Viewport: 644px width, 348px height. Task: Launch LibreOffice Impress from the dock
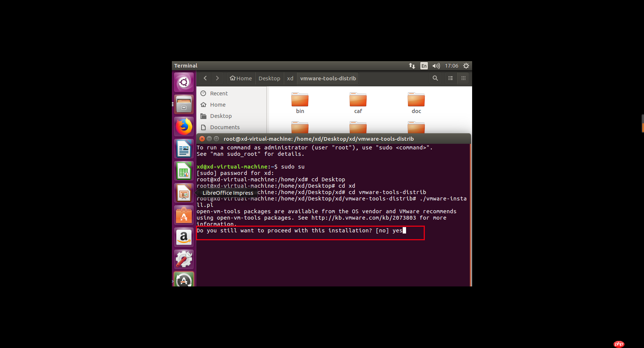coord(184,193)
